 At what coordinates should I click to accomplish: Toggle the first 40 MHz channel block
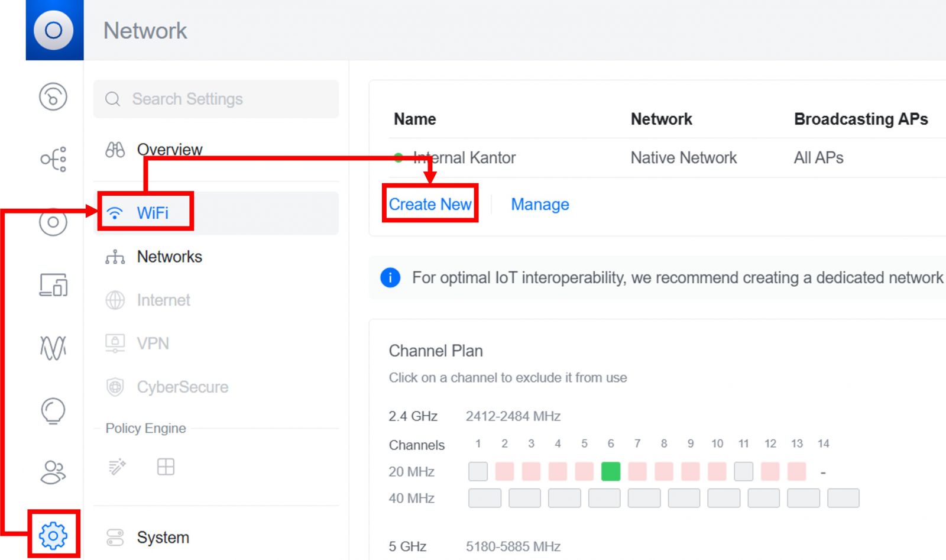point(484,498)
